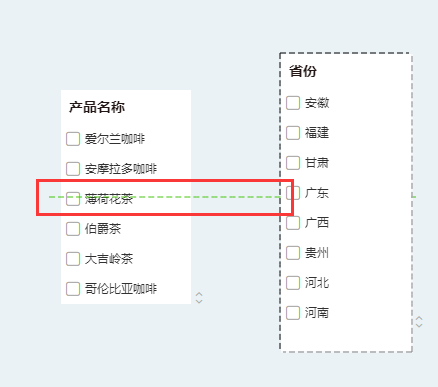Select the 河南 checkbox
This screenshot has width=438, height=387.
tap(293, 313)
